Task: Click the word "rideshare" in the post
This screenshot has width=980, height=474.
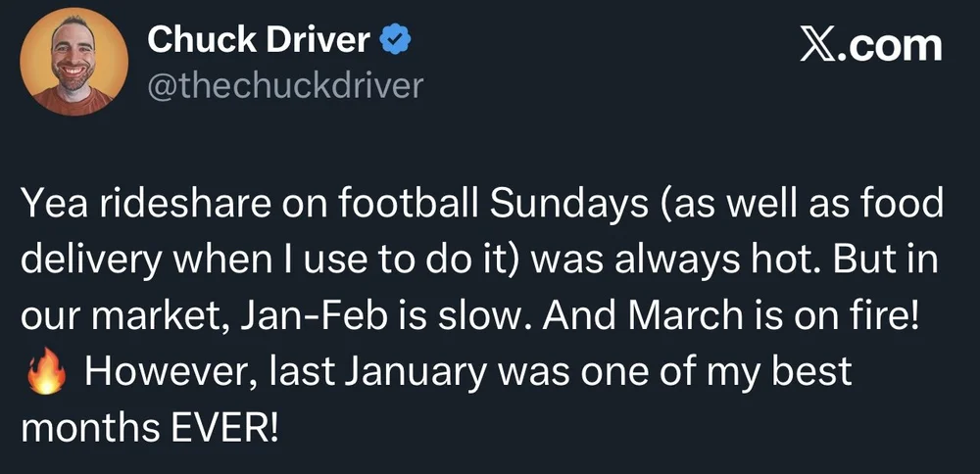Action: pyautogui.click(x=152, y=207)
